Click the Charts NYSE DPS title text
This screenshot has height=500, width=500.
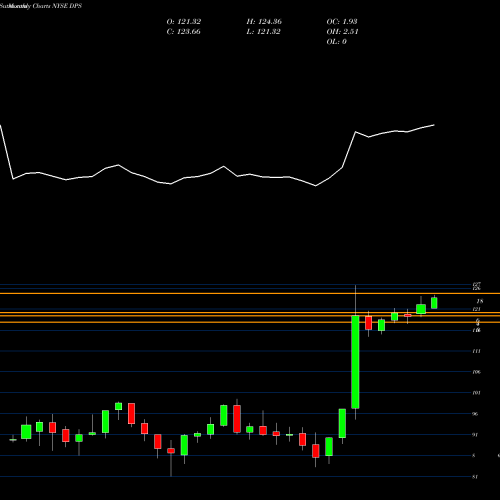pos(57,6)
